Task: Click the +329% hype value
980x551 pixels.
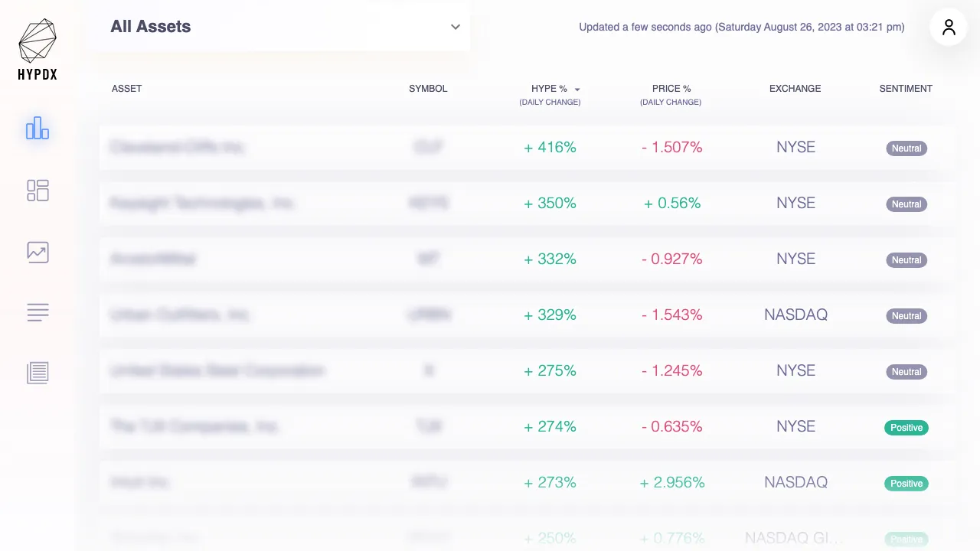Action: pos(550,315)
